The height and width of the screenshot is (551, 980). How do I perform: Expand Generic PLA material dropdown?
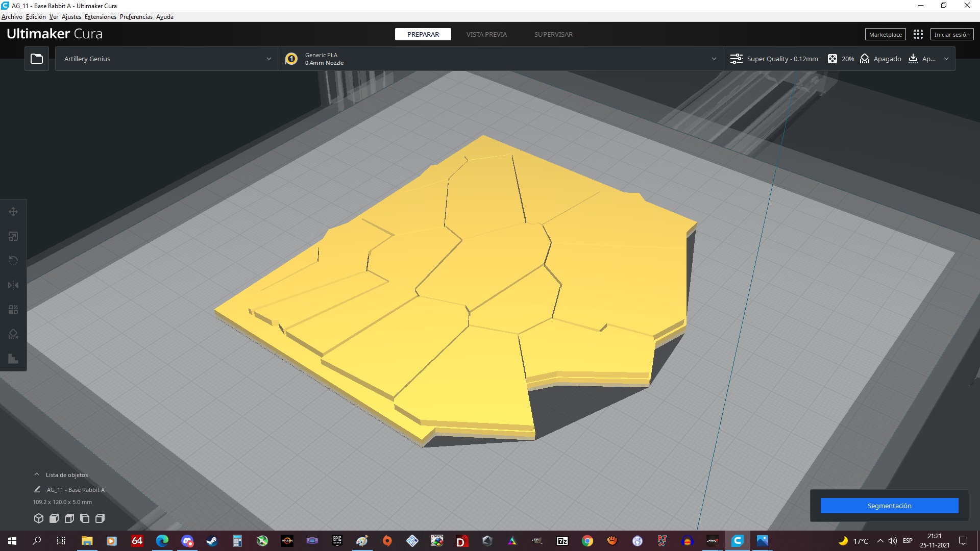click(500, 59)
